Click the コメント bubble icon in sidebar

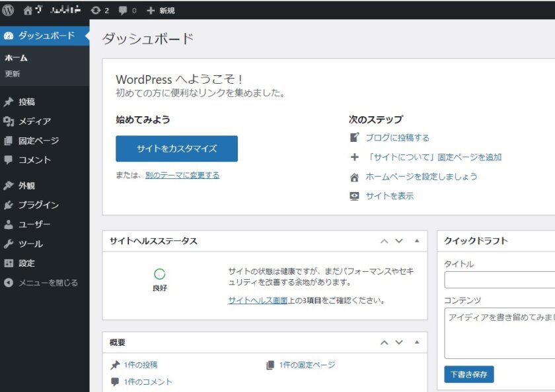pyautogui.click(x=9, y=160)
